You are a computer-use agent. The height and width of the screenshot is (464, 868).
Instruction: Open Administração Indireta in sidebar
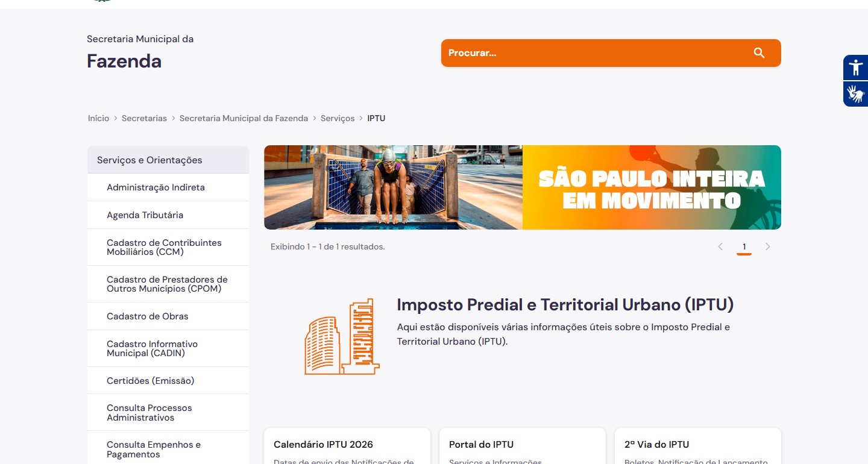pos(168,187)
